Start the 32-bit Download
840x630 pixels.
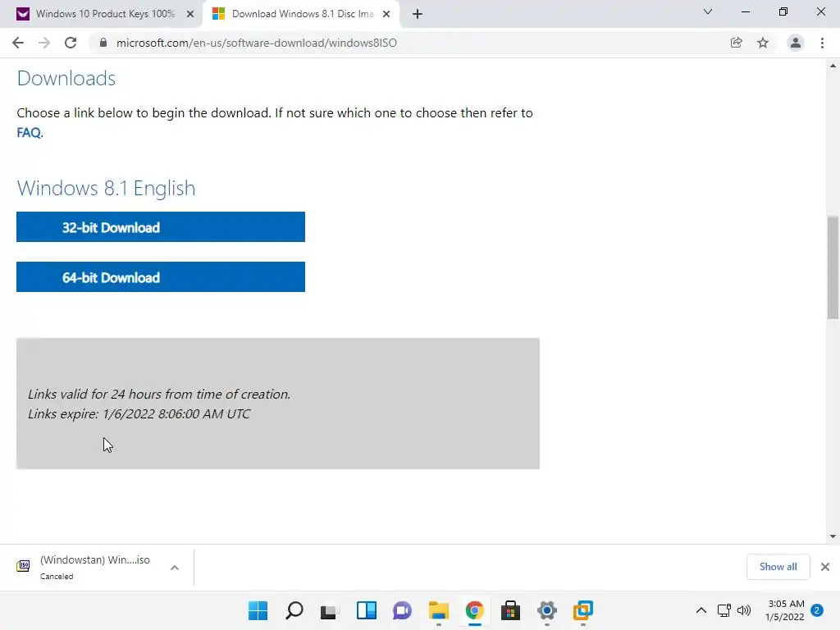[161, 227]
